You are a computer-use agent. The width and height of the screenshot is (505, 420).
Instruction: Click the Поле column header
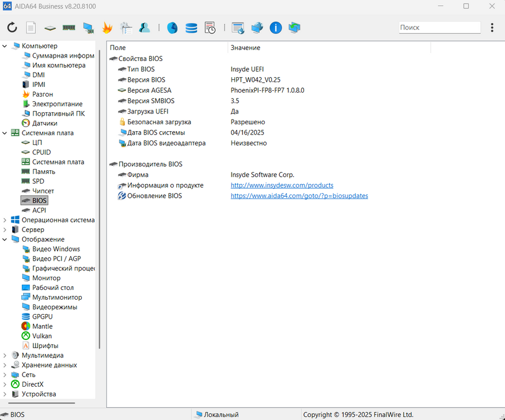pyautogui.click(x=167, y=48)
